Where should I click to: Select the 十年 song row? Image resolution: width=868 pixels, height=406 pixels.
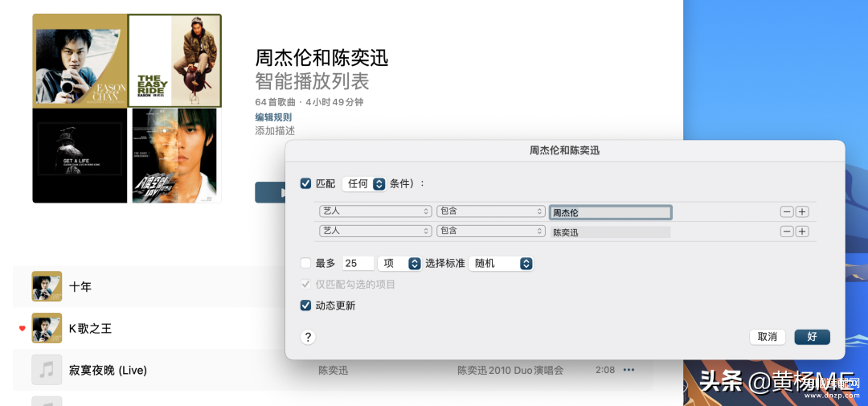pos(149,286)
